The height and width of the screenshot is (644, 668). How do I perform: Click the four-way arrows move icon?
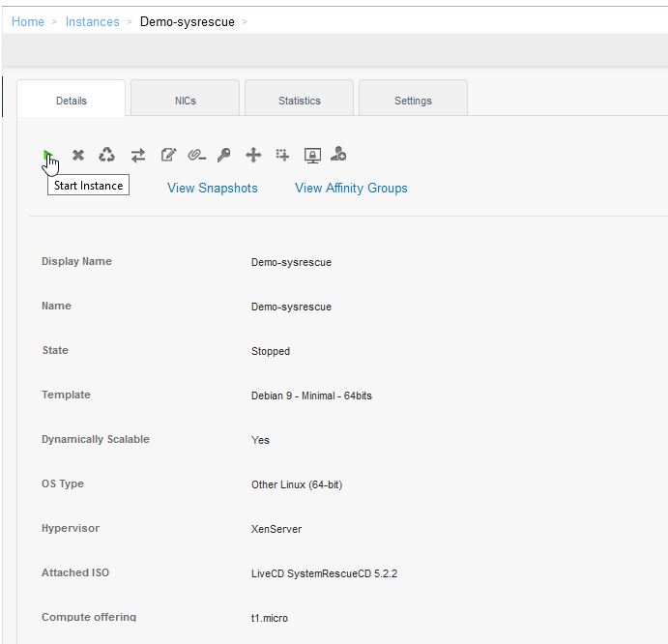pyautogui.click(x=253, y=155)
